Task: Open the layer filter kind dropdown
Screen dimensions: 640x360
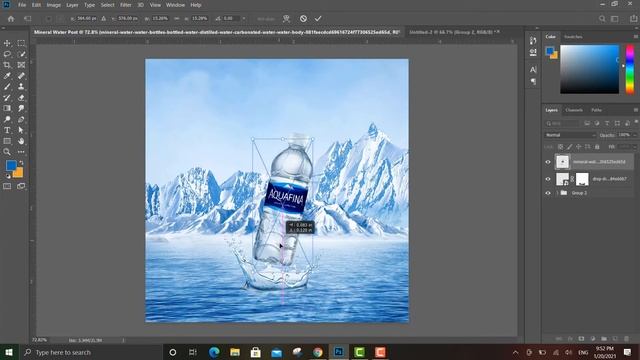Action: (562, 123)
